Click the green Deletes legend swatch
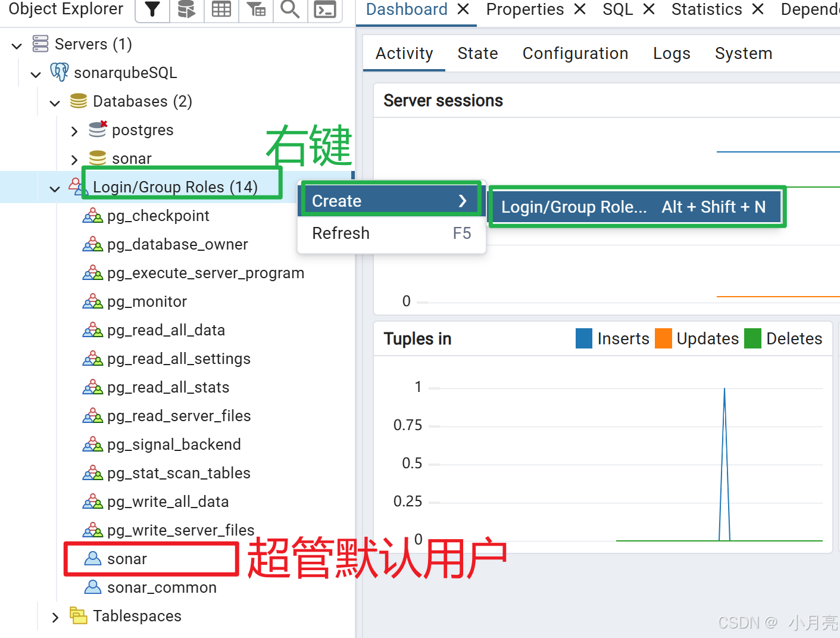Screen dimensions: 840x638 pos(753,338)
